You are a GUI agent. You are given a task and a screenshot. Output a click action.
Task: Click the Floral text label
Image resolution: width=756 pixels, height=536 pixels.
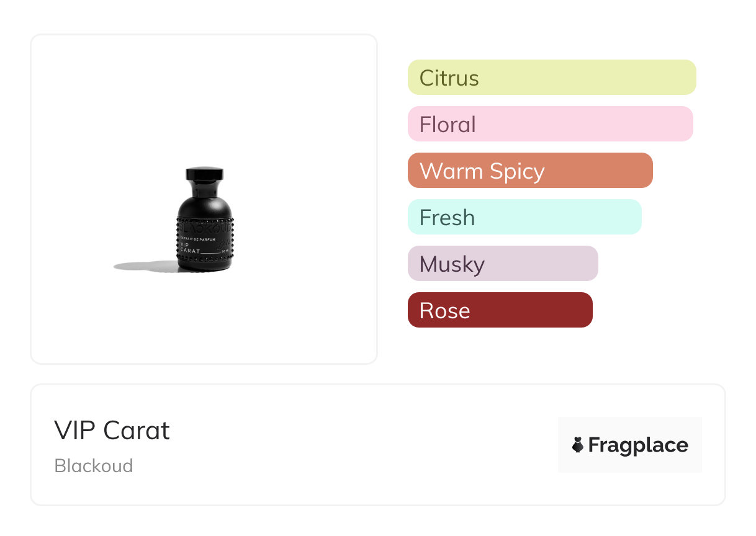[x=448, y=125]
